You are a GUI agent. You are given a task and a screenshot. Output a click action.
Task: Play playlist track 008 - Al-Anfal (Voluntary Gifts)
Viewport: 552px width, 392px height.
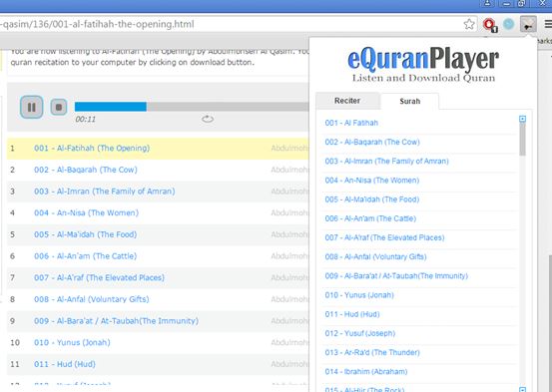pos(92,299)
